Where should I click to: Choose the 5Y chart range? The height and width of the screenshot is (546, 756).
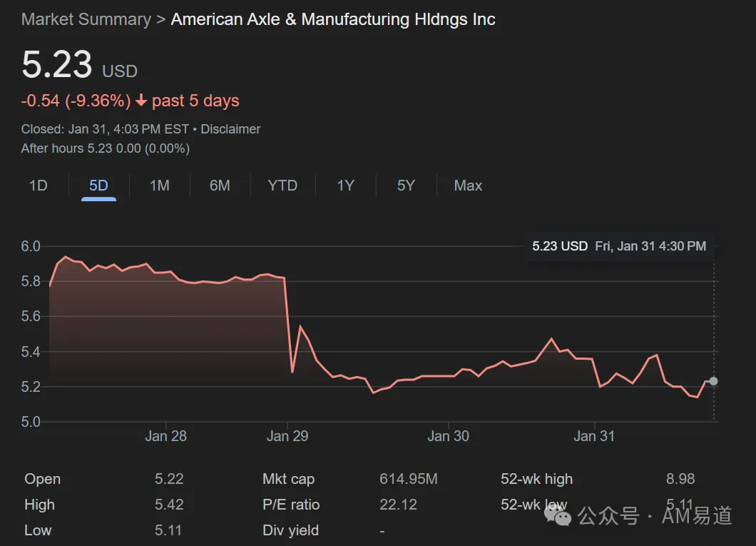click(406, 186)
